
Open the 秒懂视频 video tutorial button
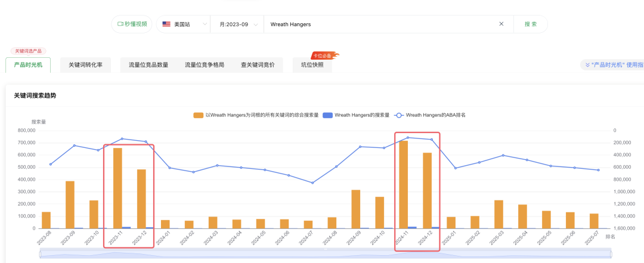click(132, 24)
